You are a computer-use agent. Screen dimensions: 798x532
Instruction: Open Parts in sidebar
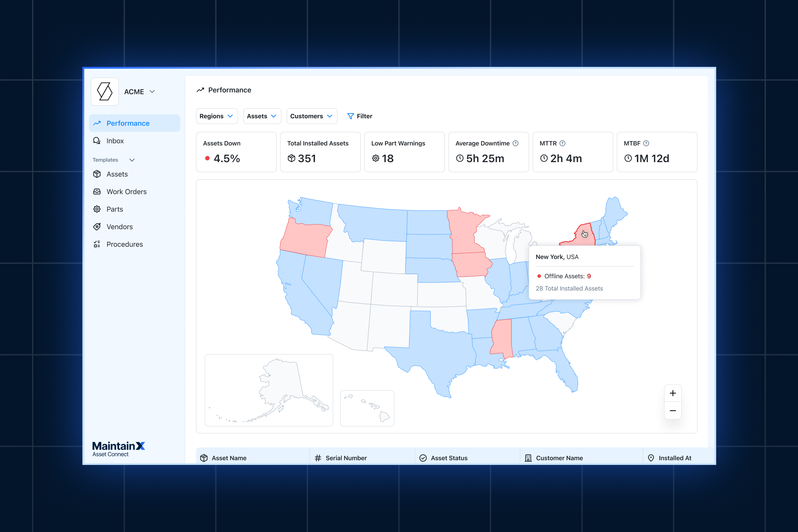tap(135, 209)
